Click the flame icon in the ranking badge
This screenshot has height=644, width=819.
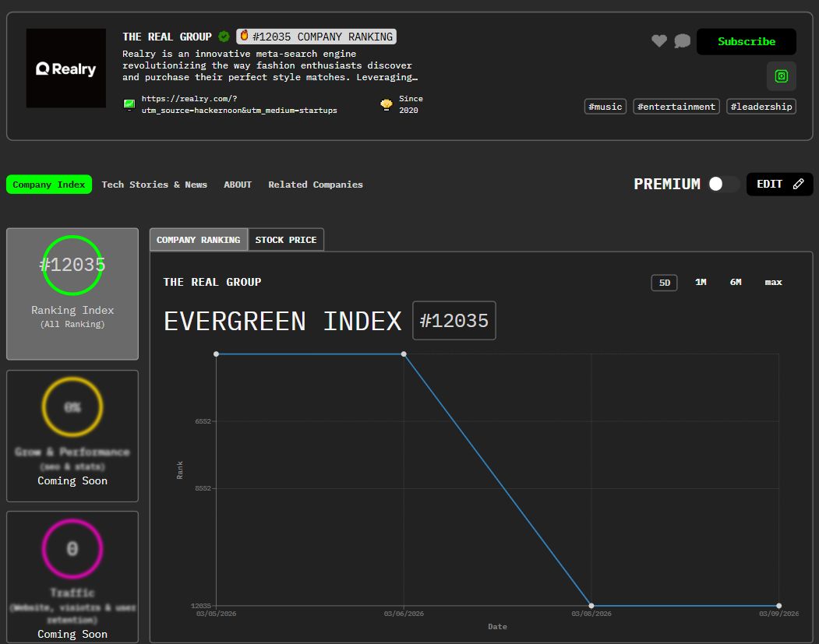pyautogui.click(x=244, y=36)
